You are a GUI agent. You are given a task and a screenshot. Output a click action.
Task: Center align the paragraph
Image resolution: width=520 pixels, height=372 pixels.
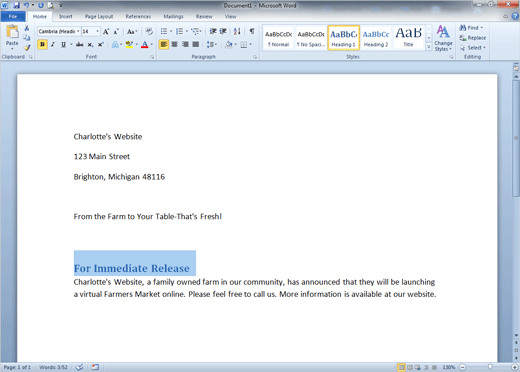(174, 44)
